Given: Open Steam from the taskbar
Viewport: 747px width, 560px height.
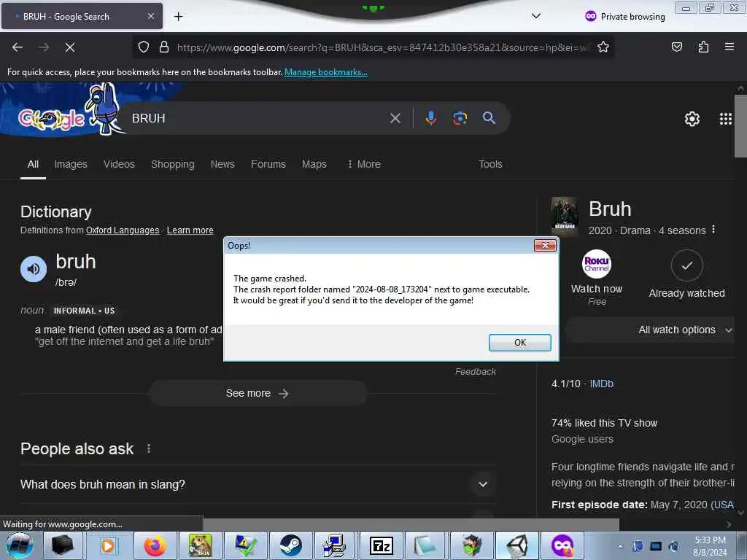Looking at the screenshot, I should pos(290,545).
